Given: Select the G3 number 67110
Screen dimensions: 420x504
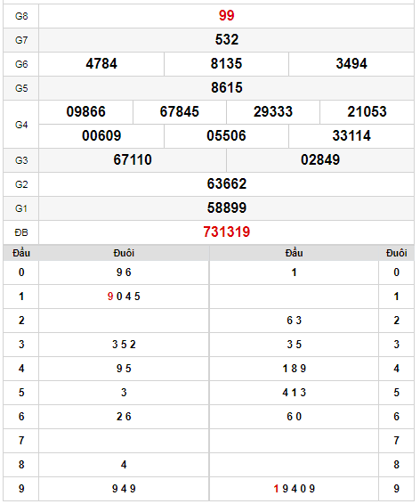Looking at the screenshot, I should [x=133, y=159].
